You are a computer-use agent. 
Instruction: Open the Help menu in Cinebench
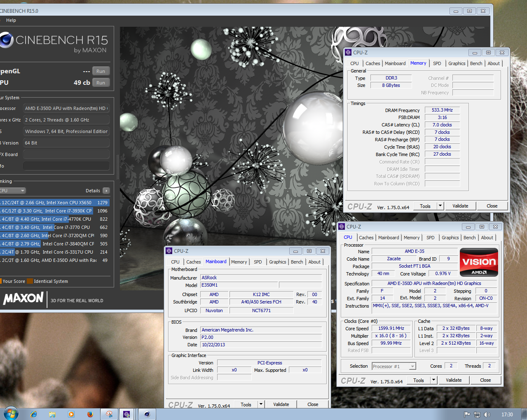click(11, 20)
